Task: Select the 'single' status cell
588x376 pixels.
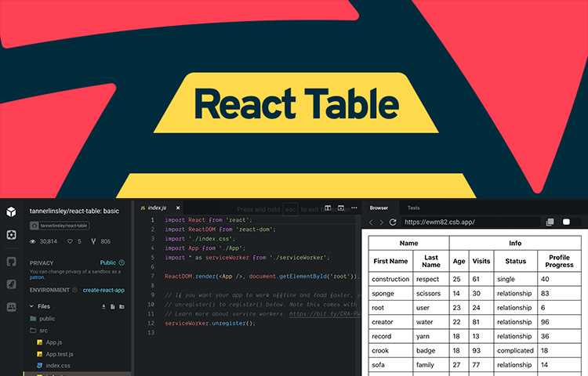Action: (x=516, y=280)
